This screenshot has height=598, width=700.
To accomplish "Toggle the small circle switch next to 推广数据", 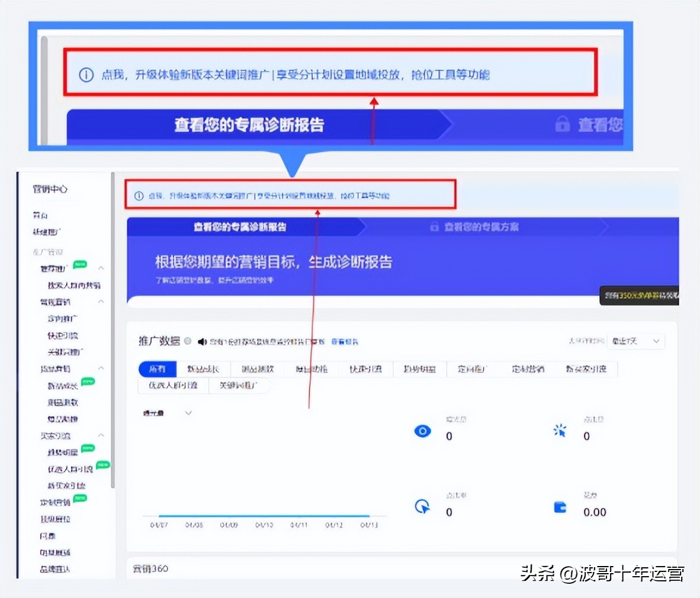I will (x=187, y=340).
